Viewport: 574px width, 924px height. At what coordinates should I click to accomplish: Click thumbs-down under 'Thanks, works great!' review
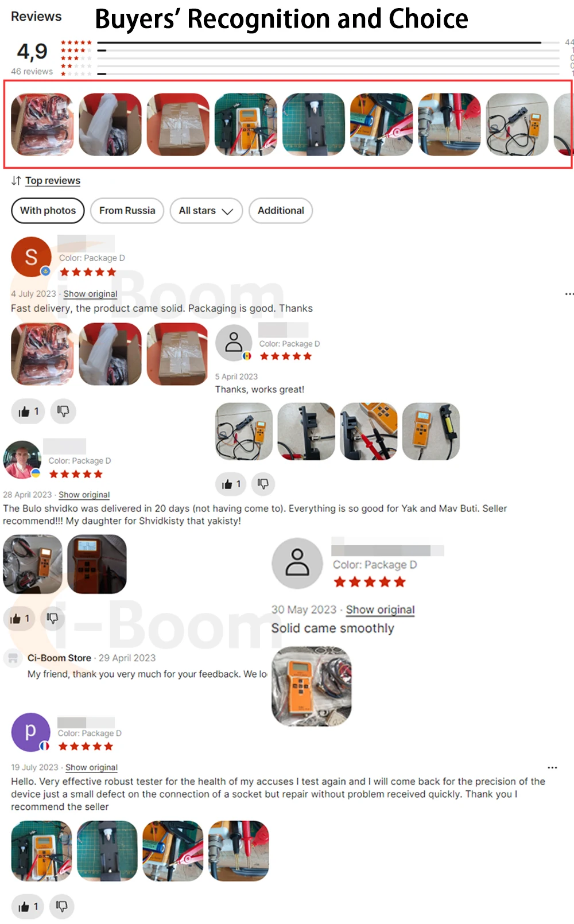(263, 484)
